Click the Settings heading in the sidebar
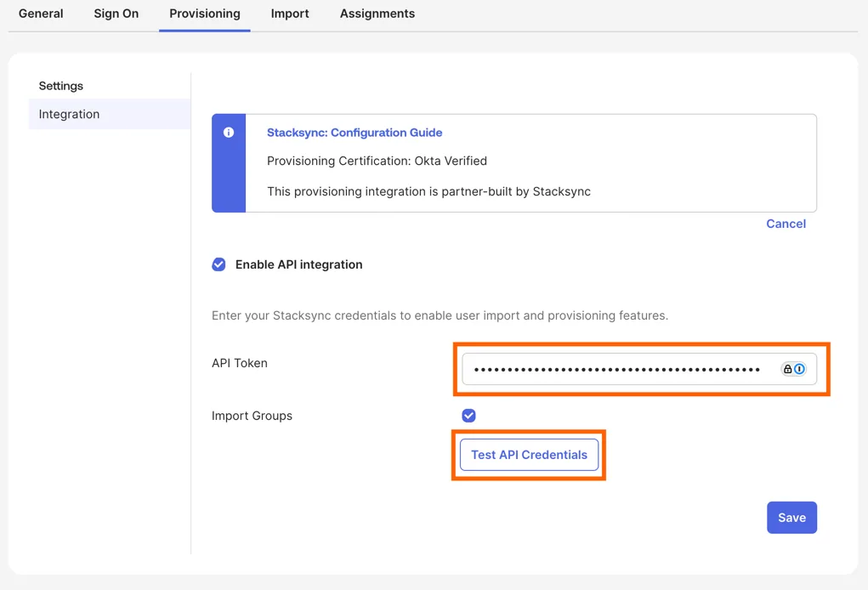Image resolution: width=868 pixels, height=590 pixels. tap(61, 86)
